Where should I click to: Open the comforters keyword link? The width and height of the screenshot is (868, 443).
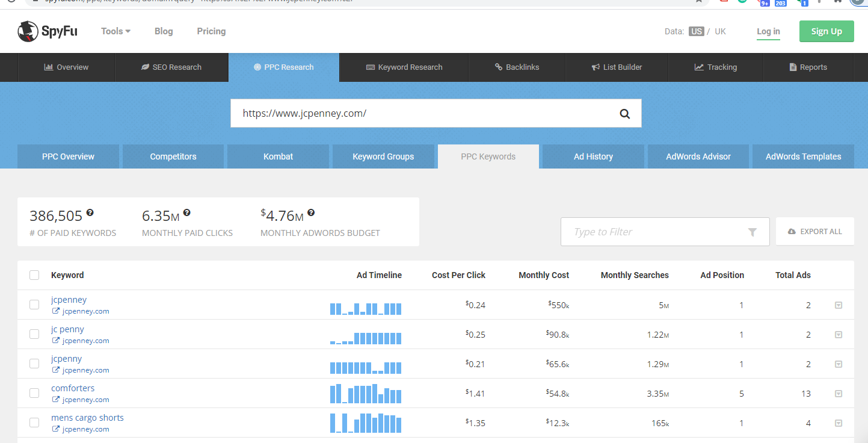73,388
